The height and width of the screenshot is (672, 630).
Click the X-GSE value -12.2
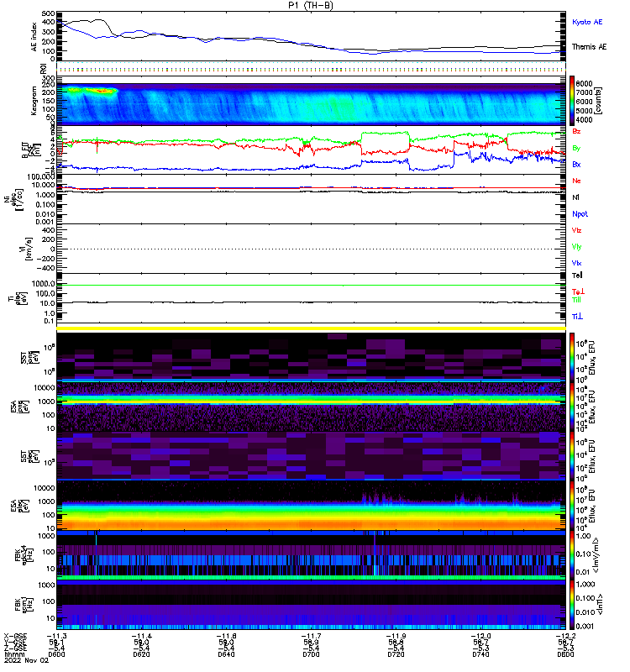coord(565,636)
